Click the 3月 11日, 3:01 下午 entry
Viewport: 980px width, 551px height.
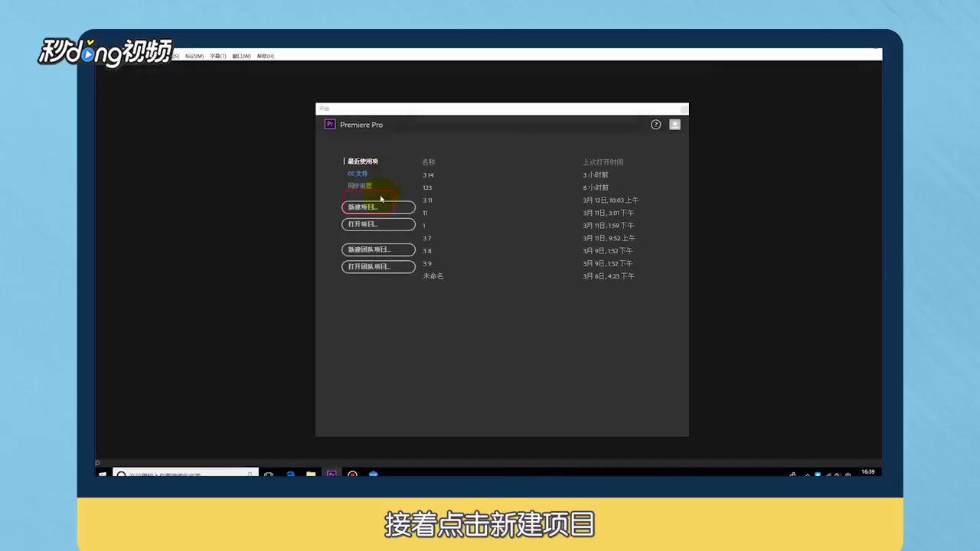pyautogui.click(x=609, y=213)
